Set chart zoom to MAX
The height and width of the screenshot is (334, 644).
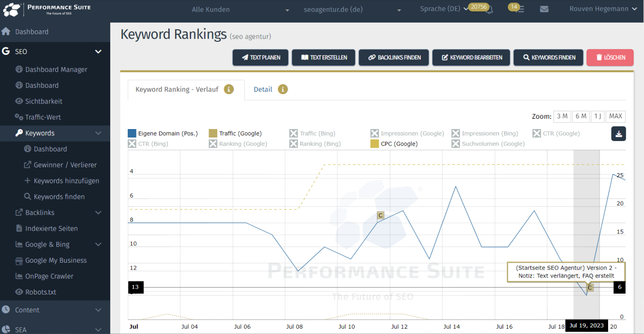tap(616, 116)
